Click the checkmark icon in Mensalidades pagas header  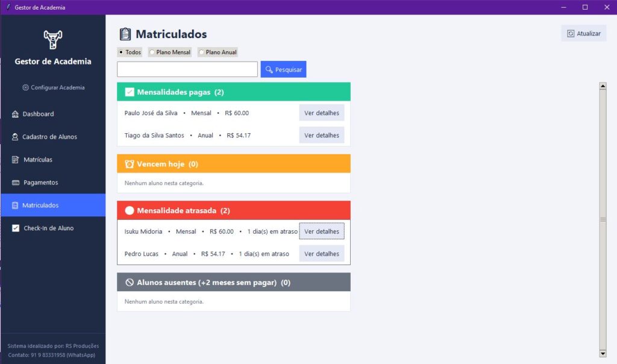130,92
